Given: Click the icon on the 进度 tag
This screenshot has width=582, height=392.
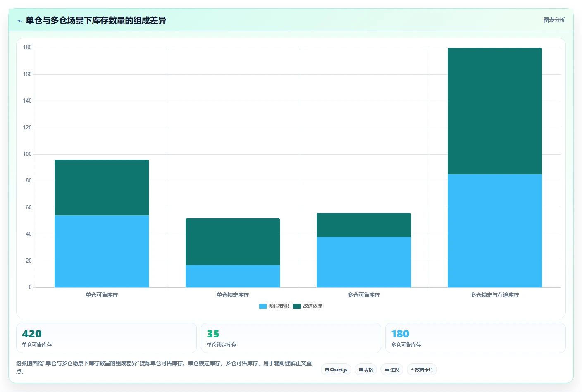Looking at the screenshot, I should [x=387, y=370].
